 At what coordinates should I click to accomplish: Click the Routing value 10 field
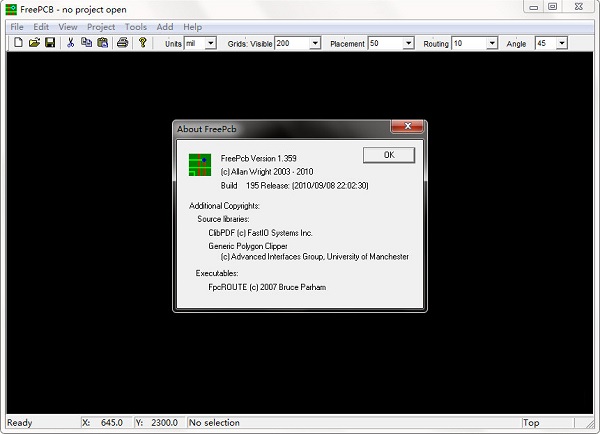click(x=470, y=43)
